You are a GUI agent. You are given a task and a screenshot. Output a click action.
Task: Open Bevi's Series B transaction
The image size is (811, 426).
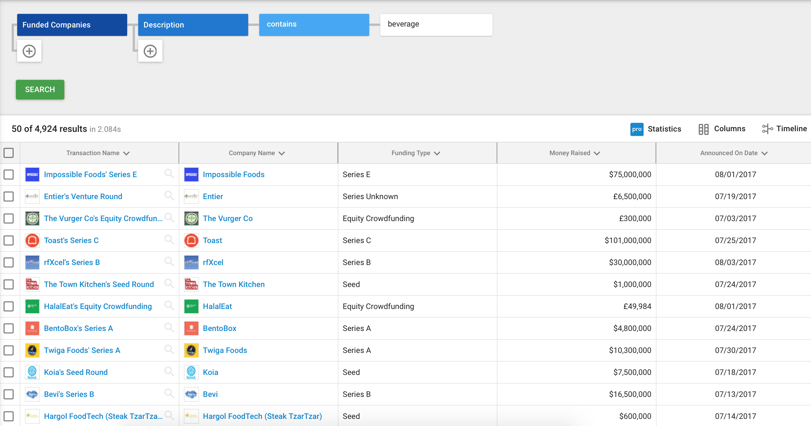69,394
